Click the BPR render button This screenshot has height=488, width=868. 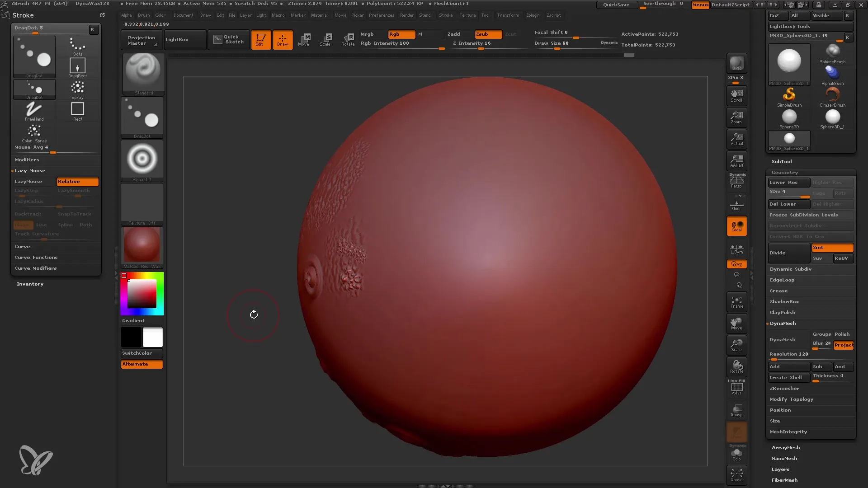pyautogui.click(x=736, y=63)
